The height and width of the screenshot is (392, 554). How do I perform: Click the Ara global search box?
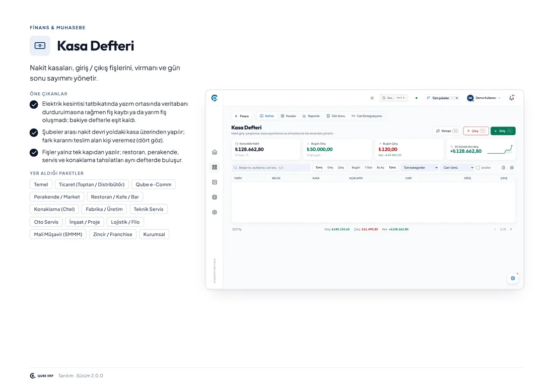[394, 98]
